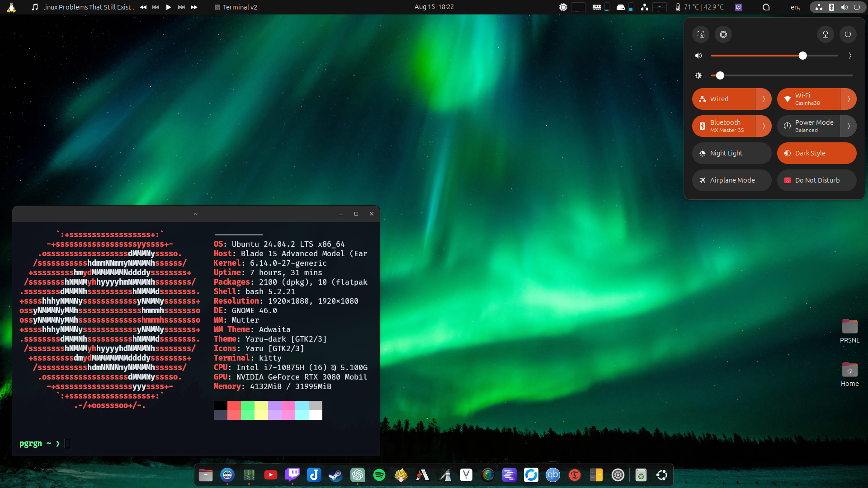This screenshot has height=488, width=868.
Task: Adjust the brightness slider
Action: (x=720, y=75)
